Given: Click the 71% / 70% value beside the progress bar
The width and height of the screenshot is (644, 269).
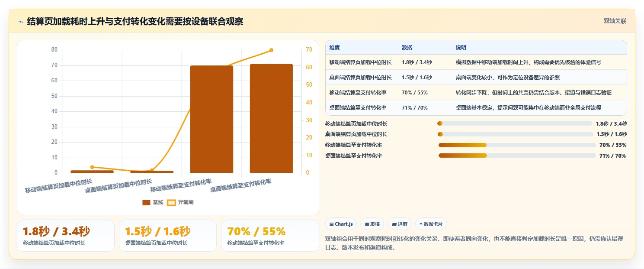Looking at the screenshot, I should (612, 156).
